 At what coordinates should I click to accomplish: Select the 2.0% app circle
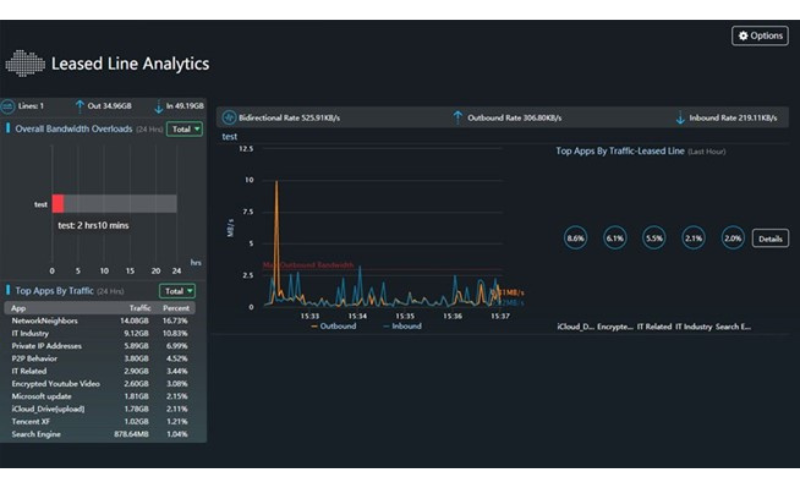pyautogui.click(x=733, y=238)
